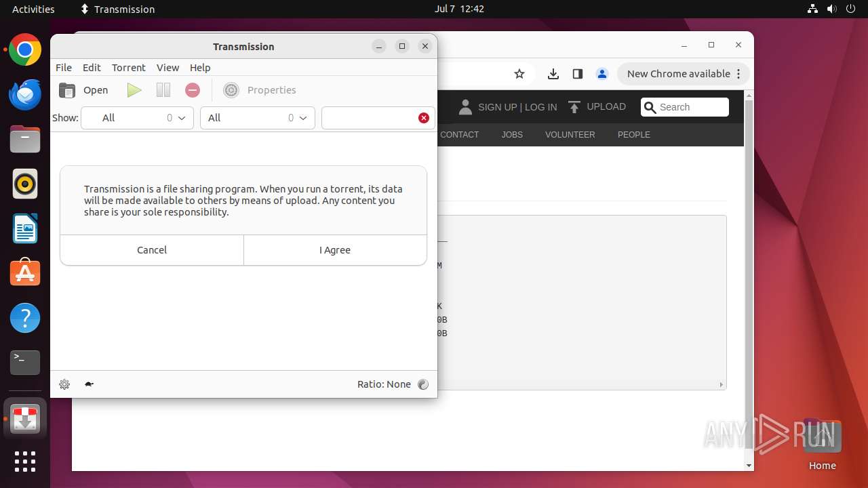Click Ratio: None status text
The width and height of the screenshot is (868, 488).
pyautogui.click(x=384, y=384)
